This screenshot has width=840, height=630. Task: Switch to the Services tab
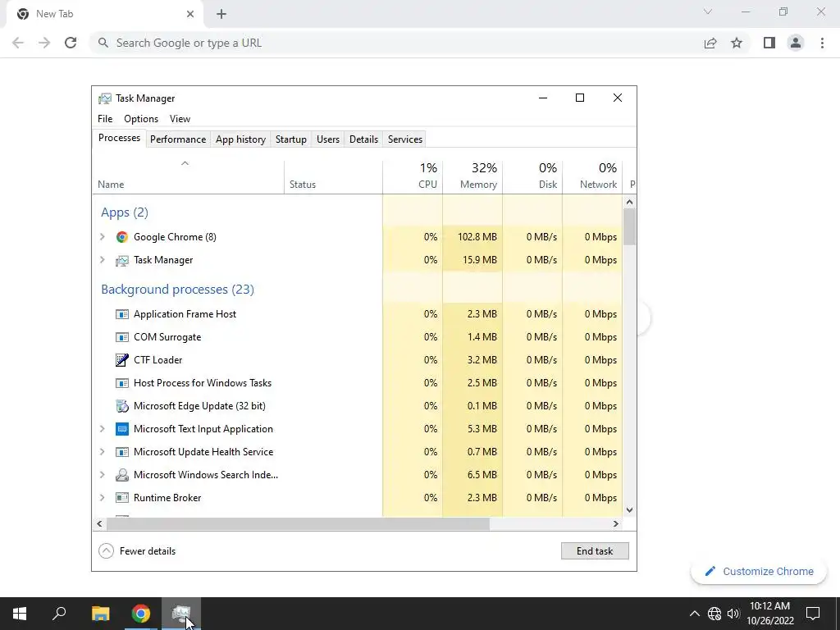[405, 139]
